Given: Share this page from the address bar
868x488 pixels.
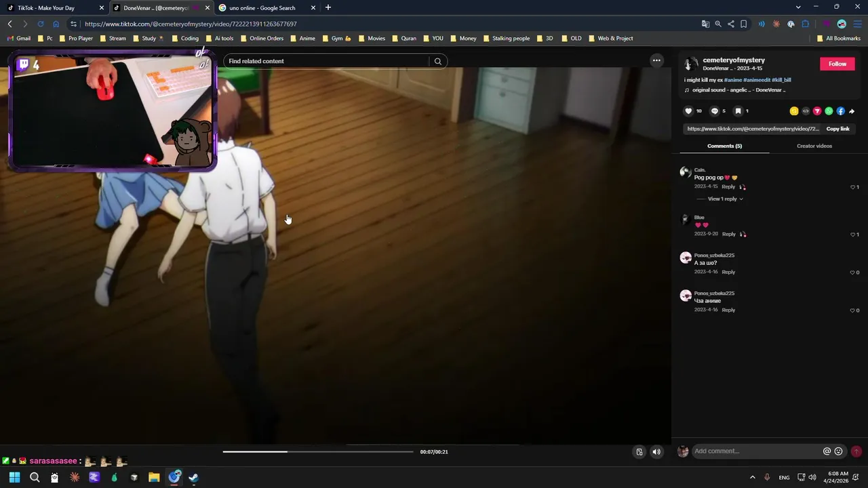Looking at the screenshot, I should click(x=730, y=24).
